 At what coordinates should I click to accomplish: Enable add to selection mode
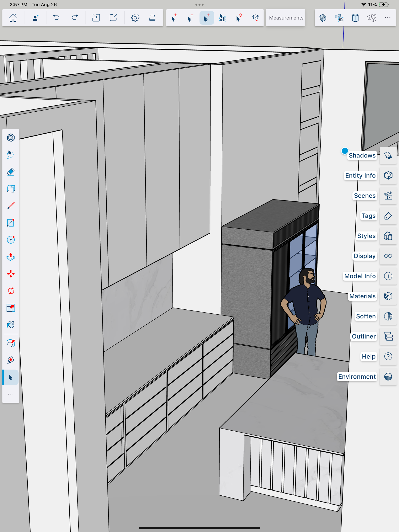point(174,18)
